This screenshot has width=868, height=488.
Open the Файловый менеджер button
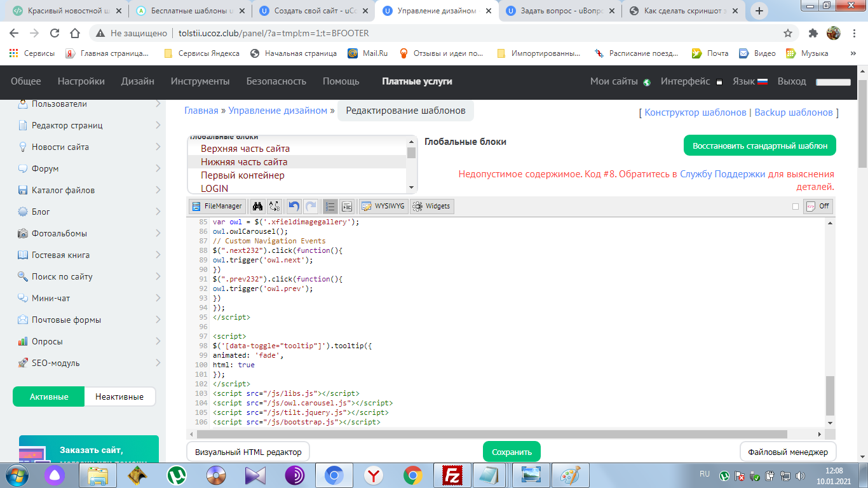[x=788, y=452]
